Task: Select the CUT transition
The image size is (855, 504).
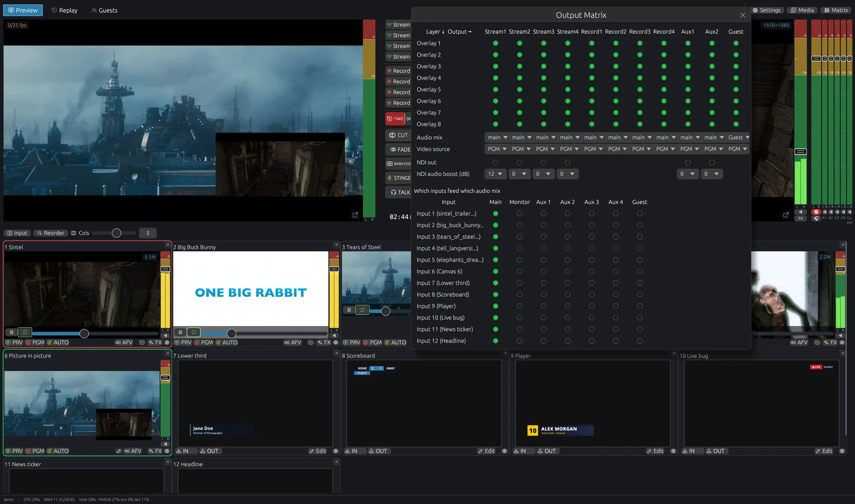Action: pos(399,135)
